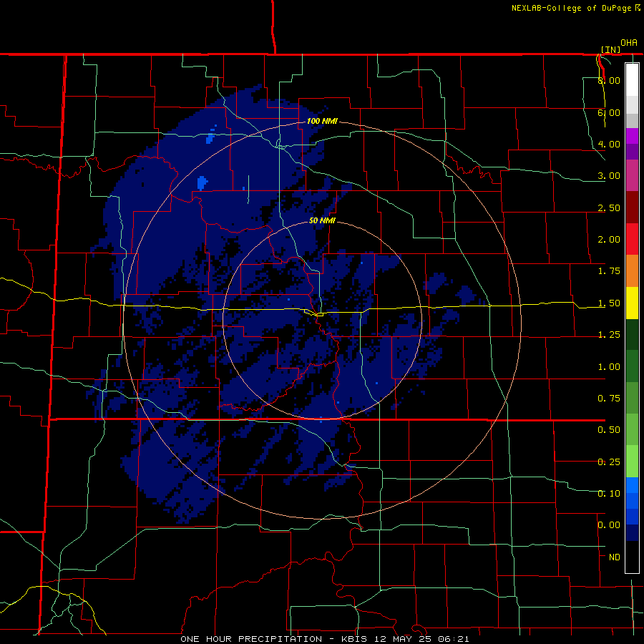This screenshot has height=644, width=644.
Task: Select the darkest green legend swatch near 1.25
Action: [632, 335]
